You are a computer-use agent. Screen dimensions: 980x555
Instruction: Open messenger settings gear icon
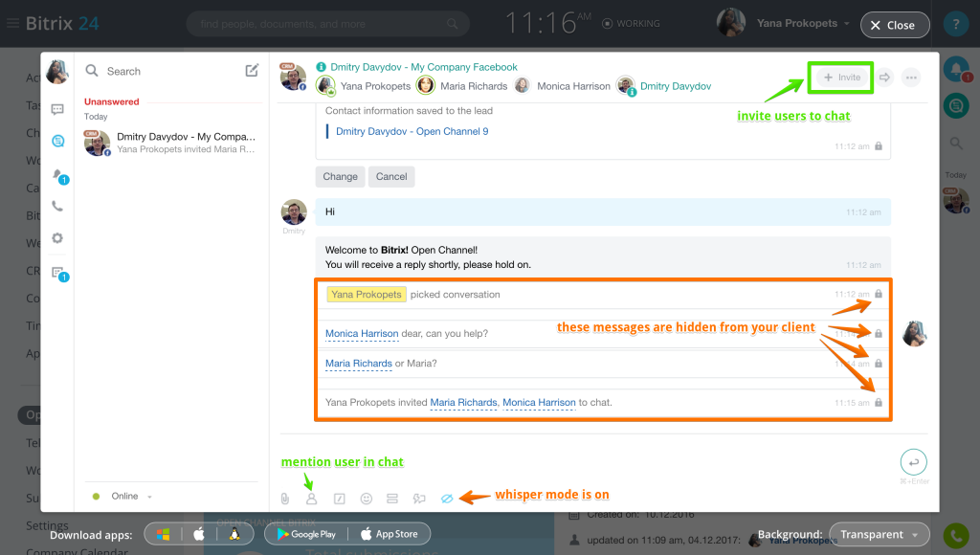57,238
